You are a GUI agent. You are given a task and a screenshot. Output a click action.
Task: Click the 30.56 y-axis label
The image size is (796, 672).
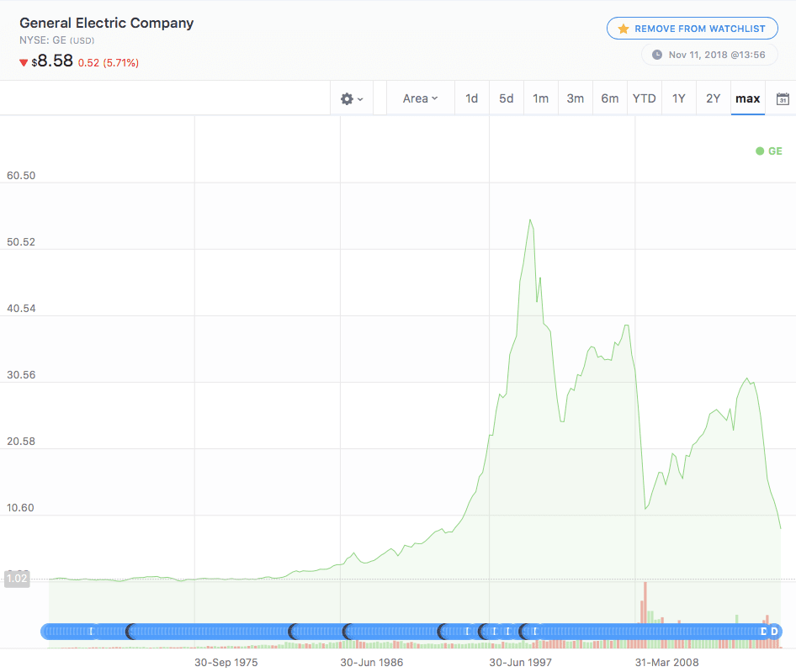click(x=21, y=375)
